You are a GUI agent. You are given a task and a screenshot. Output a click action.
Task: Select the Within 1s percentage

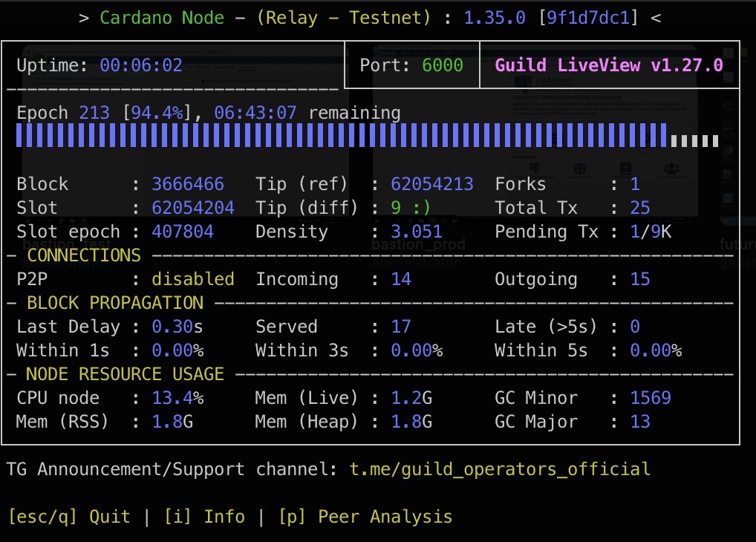tap(177, 350)
